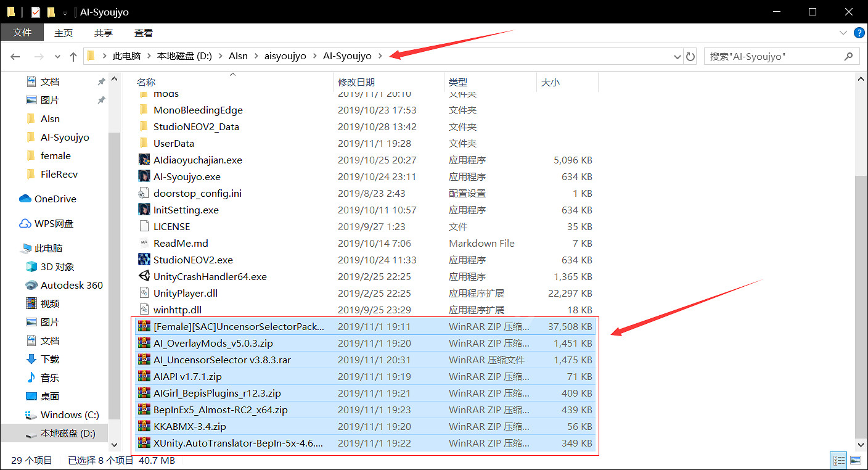This screenshot has height=470, width=868.
Task: Expand the ribbon with top-right chevron
Action: click(x=843, y=33)
